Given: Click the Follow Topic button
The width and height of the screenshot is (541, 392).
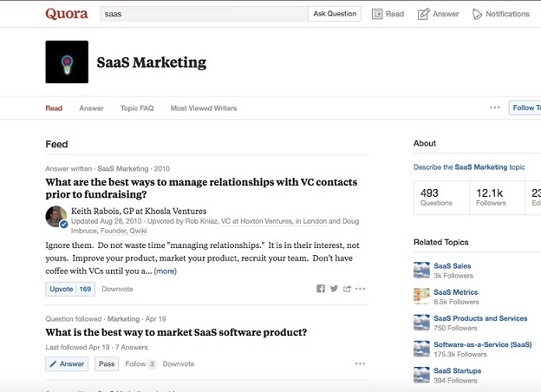Looking at the screenshot, I should (525, 108).
